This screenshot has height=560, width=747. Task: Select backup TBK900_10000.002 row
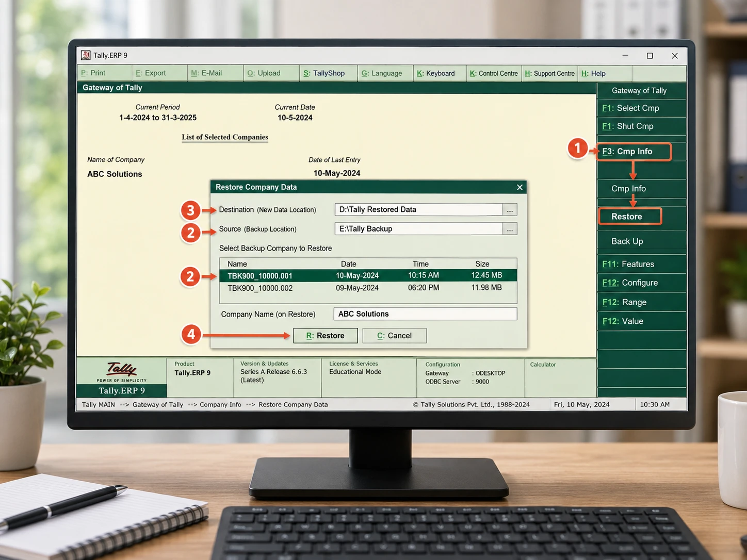click(x=368, y=288)
